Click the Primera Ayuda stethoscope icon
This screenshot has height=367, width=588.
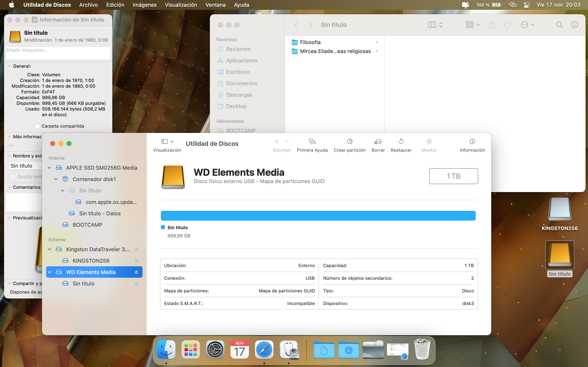(x=312, y=141)
